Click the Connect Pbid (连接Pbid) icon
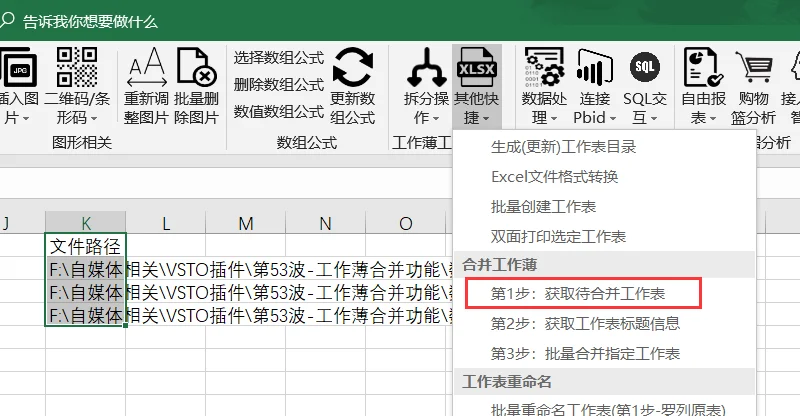Viewport: 800px width, 416px height. click(594, 67)
